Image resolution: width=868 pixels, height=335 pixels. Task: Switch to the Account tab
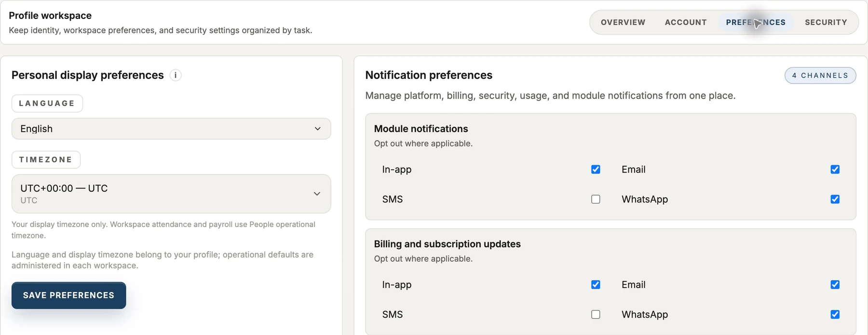tap(686, 22)
